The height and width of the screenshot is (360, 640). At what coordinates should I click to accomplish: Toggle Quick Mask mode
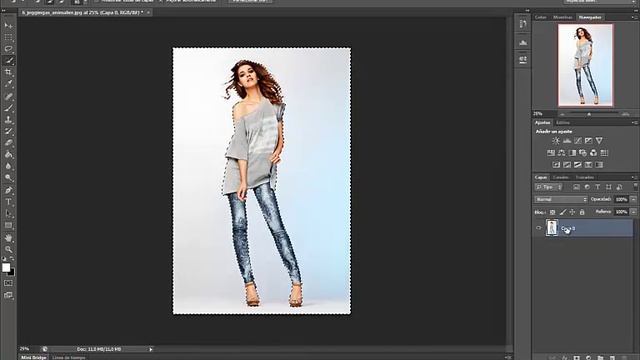8,283
